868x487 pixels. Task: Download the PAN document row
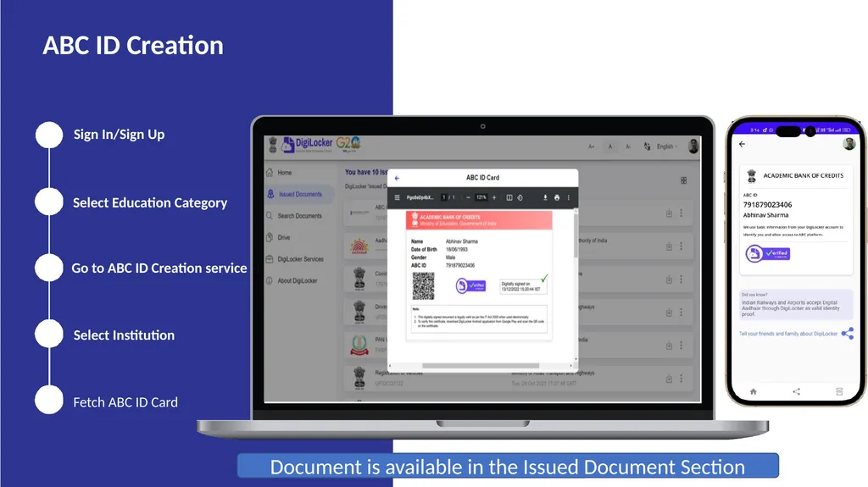(x=669, y=346)
